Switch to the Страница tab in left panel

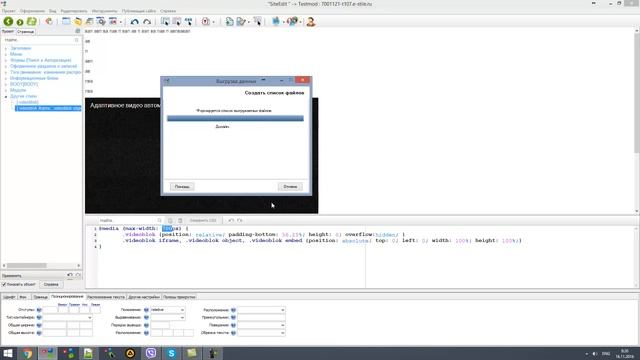pyautogui.click(x=25, y=31)
